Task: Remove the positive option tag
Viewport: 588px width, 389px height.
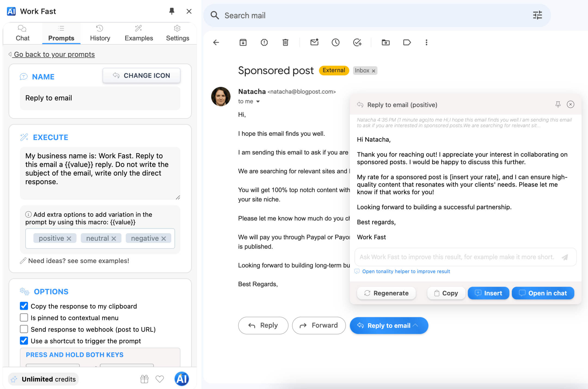Action: coord(69,239)
